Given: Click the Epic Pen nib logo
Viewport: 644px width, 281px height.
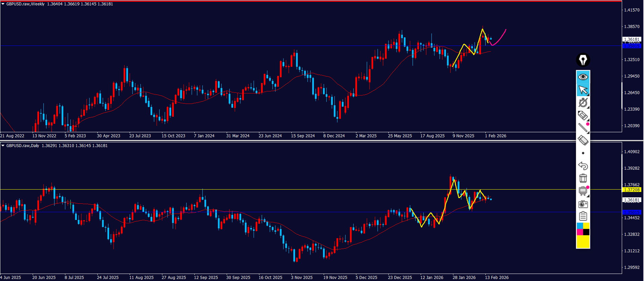Looking at the screenshot, I should [x=583, y=60].
